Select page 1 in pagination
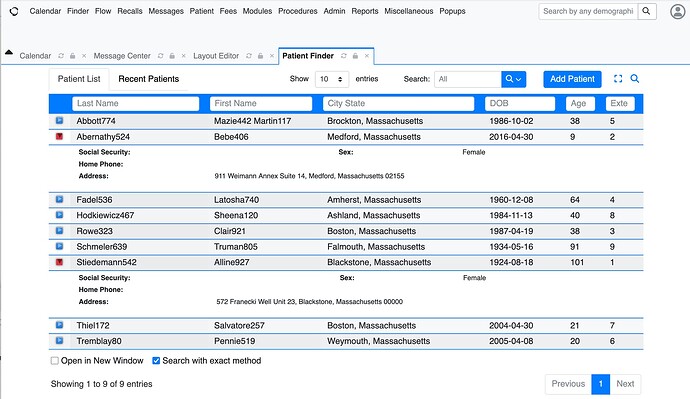The height and width of the screenshot is (399, 690). [x=601, y=384]
